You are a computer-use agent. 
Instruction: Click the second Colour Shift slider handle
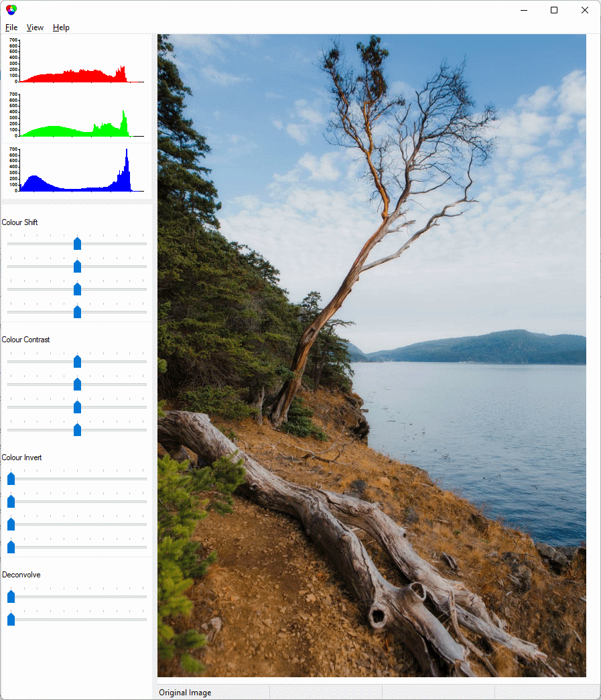point(77,267)
